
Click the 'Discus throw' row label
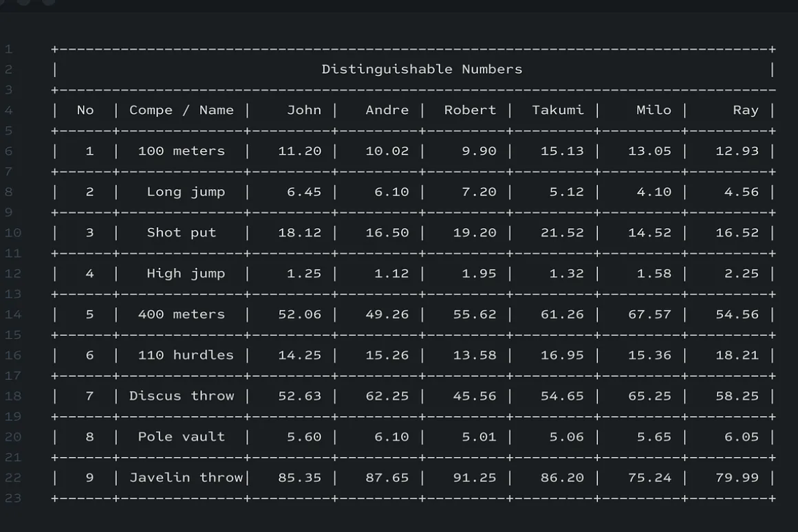182,396
